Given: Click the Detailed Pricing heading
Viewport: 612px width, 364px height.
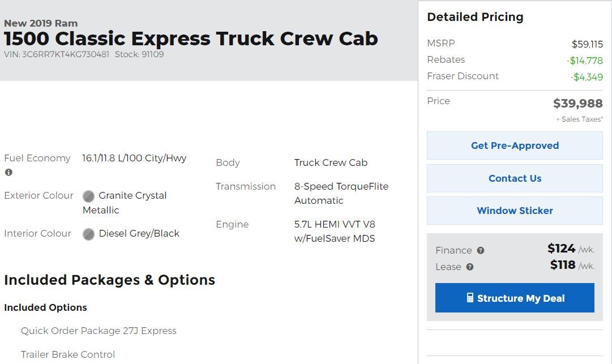Looking at the screenshot, I should pos(475,17).
